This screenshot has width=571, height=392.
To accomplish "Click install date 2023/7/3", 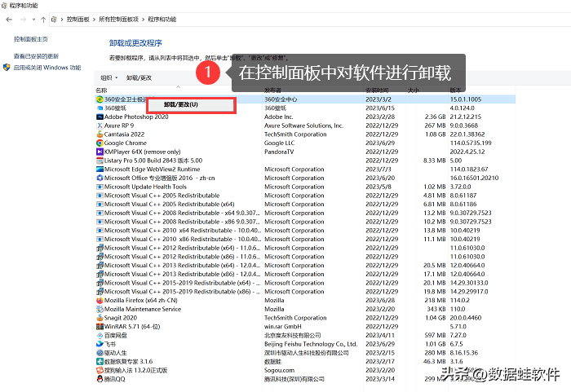I will pyautogui.click(x=378, y=170).
